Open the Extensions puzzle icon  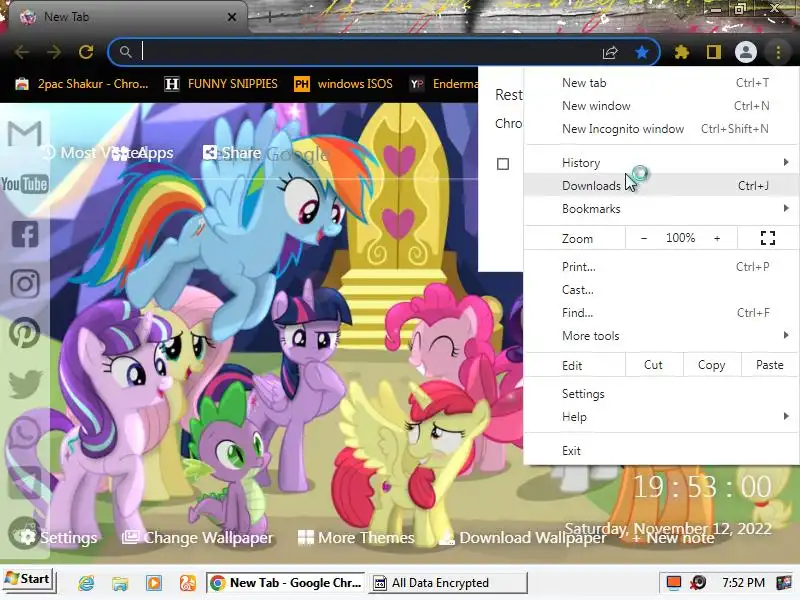682,52
